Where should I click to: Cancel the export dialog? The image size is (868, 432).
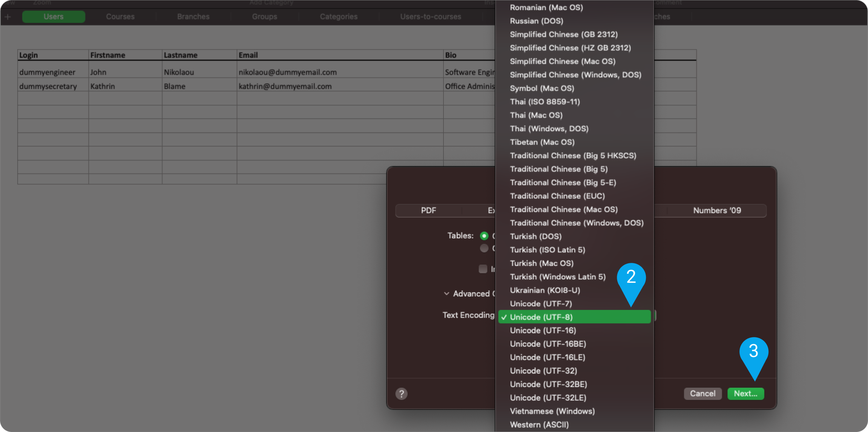[x=702, y=393]
